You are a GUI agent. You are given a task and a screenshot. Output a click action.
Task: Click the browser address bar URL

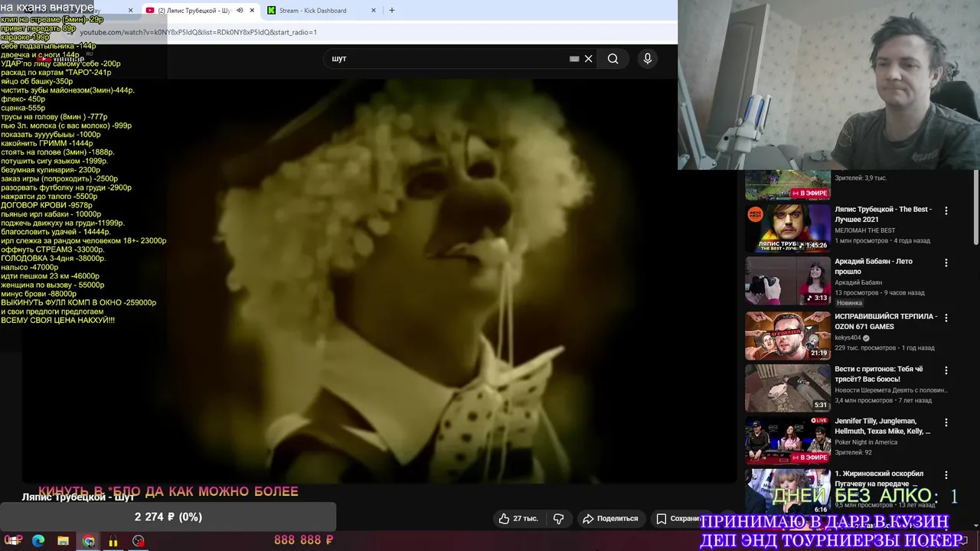(x=198, y=32)
